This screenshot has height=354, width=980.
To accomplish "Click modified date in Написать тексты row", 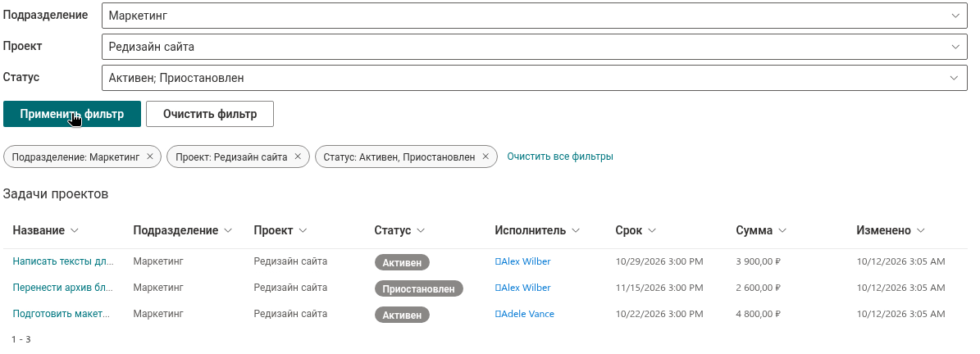I will point(900,261).
